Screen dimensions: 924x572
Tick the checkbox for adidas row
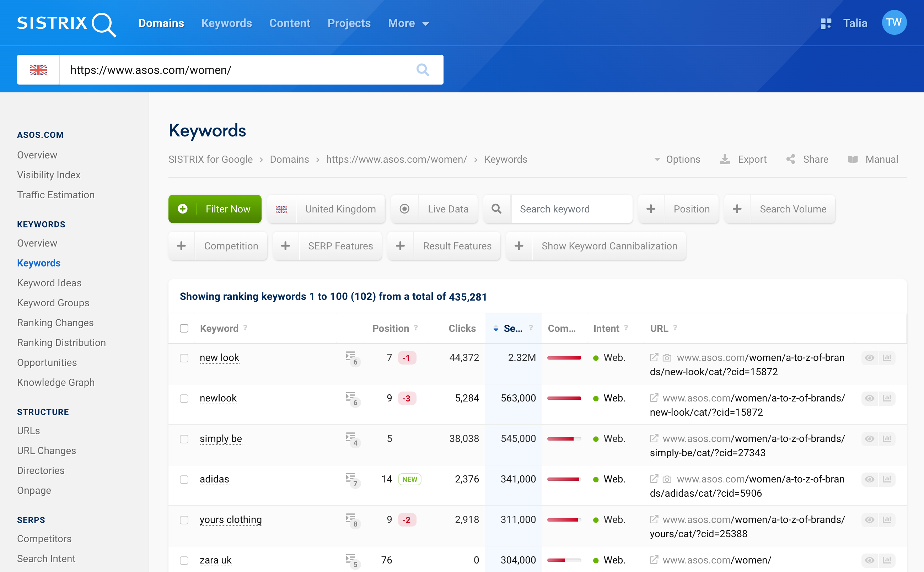click(184, 479)
